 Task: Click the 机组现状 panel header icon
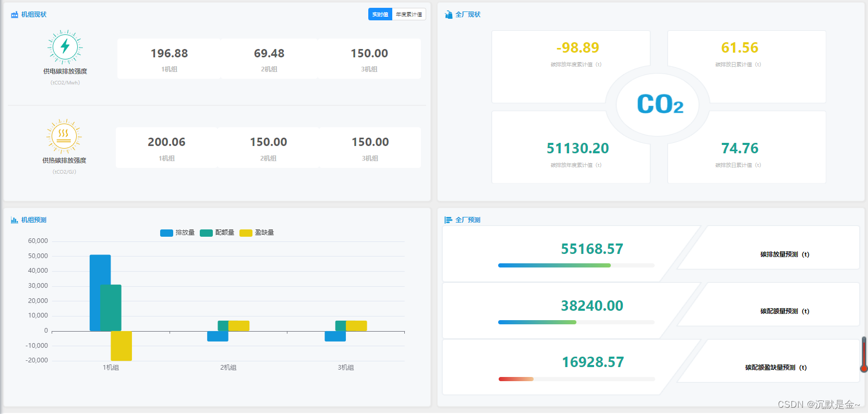click(15, 15)
